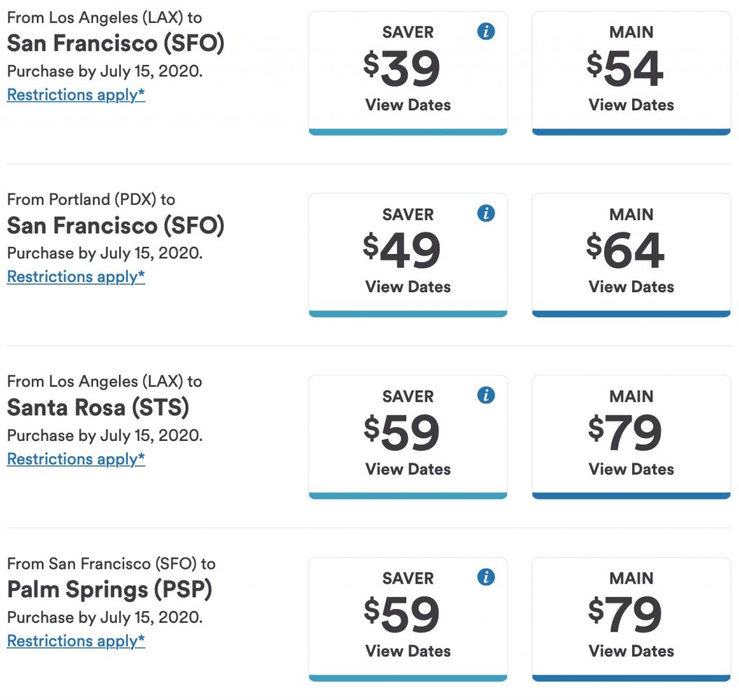The width and height of the screenshot is (739, 700).
Task: Open Restrictions apply link for Palm Springs route
Action: click(76, 640)
